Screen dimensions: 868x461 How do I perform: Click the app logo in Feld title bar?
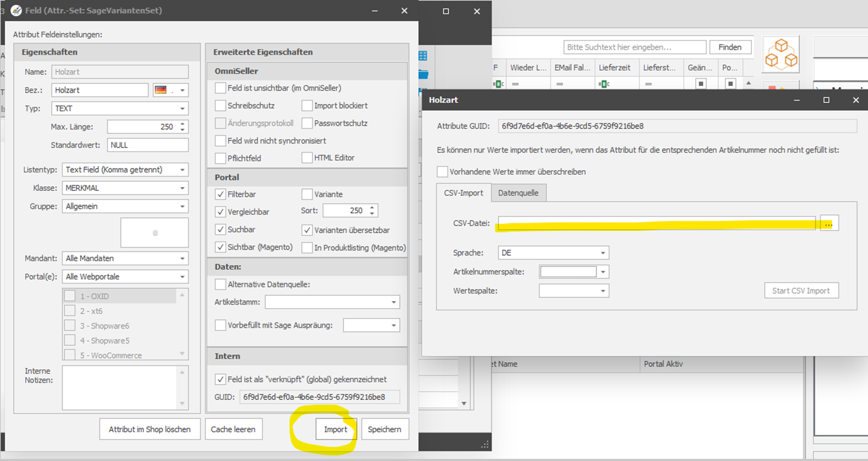coord(16,10)
